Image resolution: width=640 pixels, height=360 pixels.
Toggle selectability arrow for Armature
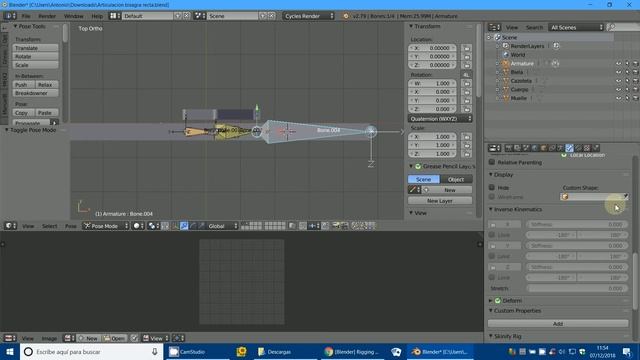[627, 64]
